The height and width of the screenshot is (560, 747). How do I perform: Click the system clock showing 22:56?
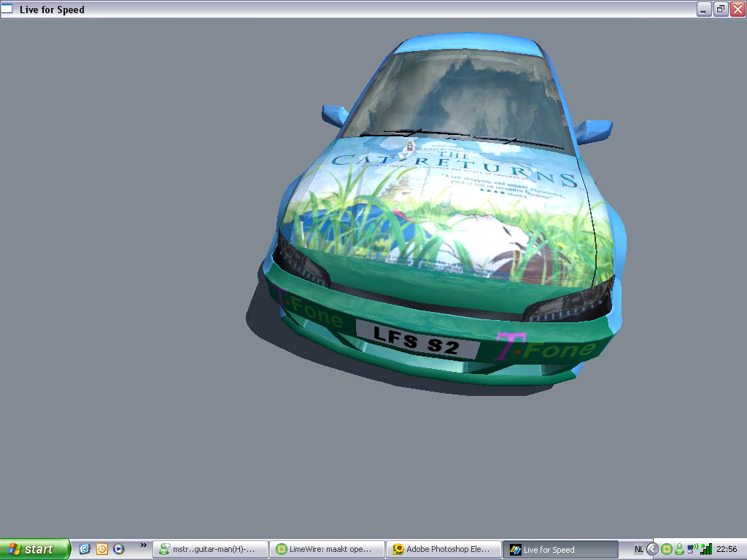click(x=727, y=549)
